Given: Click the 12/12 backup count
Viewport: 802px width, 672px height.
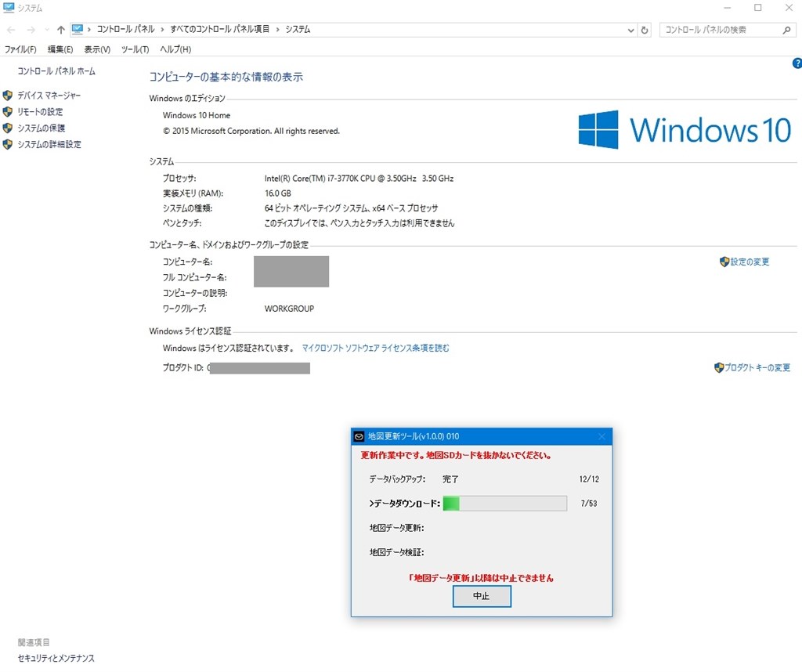Looking at the screenshot, I should coord(589,479).
